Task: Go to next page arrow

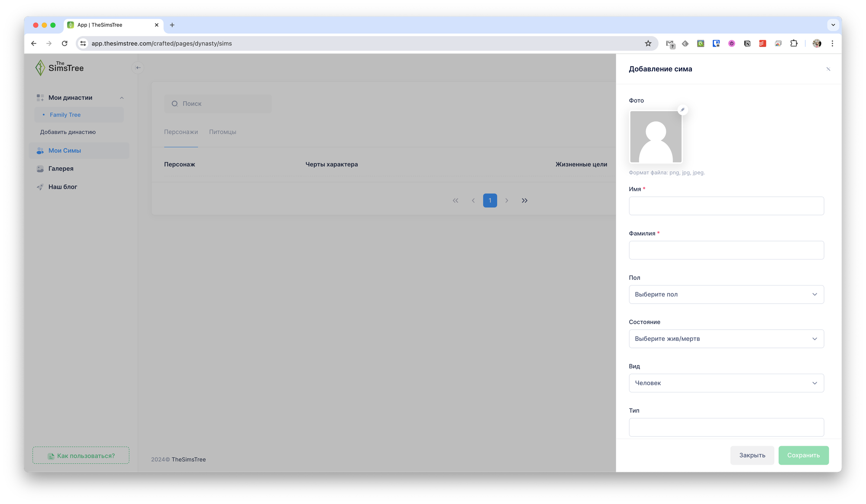Action: pyautogui.click(x=507, y=200)
